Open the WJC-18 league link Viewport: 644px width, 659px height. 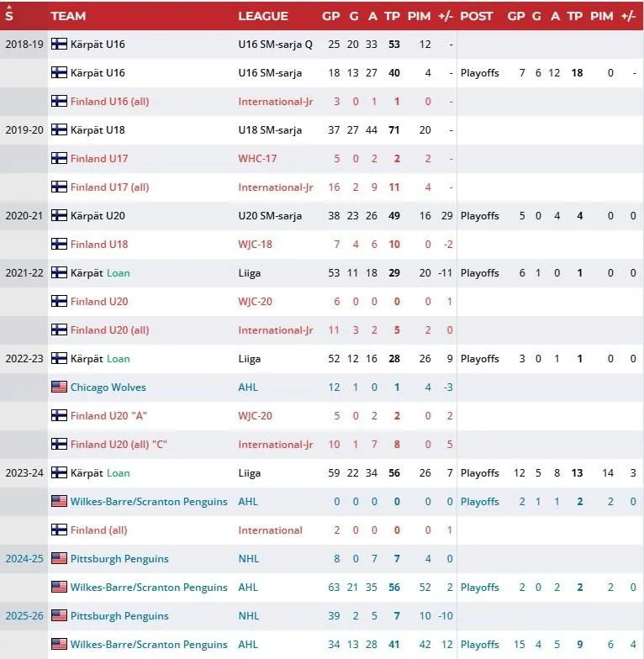coord(256,244)
